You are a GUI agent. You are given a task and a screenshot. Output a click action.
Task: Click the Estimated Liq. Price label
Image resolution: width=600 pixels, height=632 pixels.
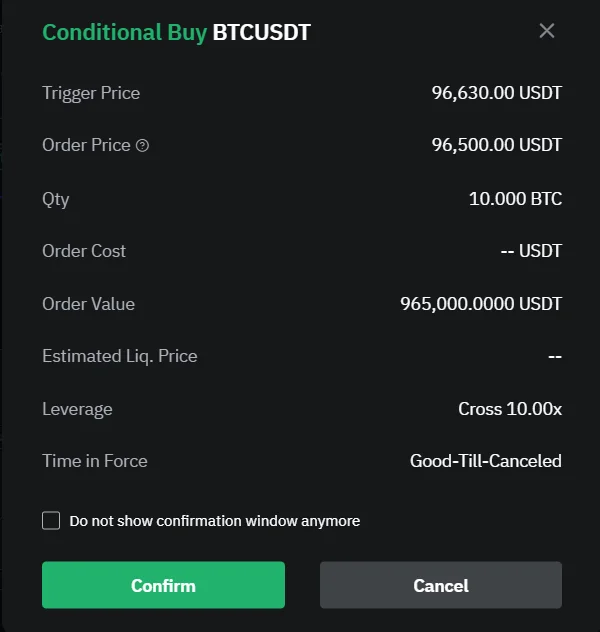point(119,356)
